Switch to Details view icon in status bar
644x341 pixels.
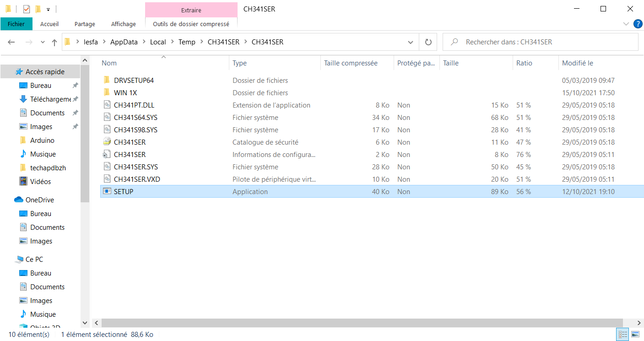click(623, 335)
